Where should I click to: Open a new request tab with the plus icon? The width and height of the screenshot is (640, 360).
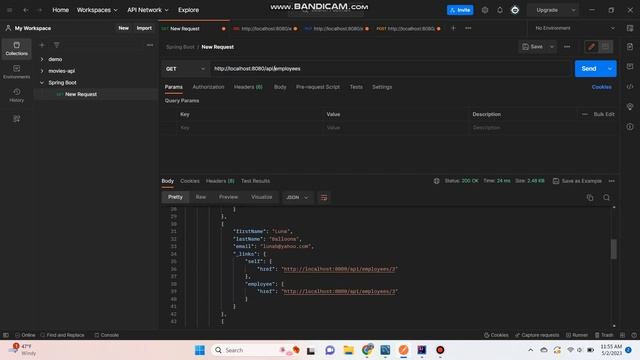tap(453, 28)
